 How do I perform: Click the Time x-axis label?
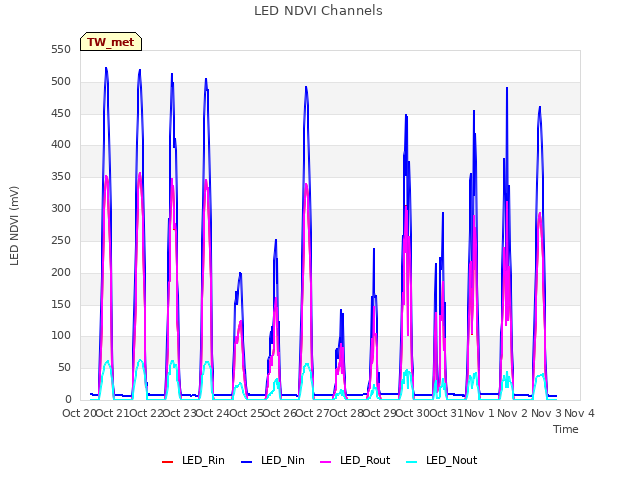(565, 429)
